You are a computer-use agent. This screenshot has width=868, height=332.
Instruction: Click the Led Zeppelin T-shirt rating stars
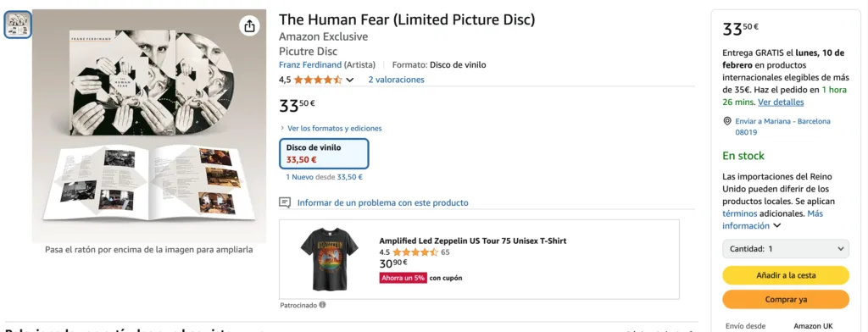click(x=415, y=252)
